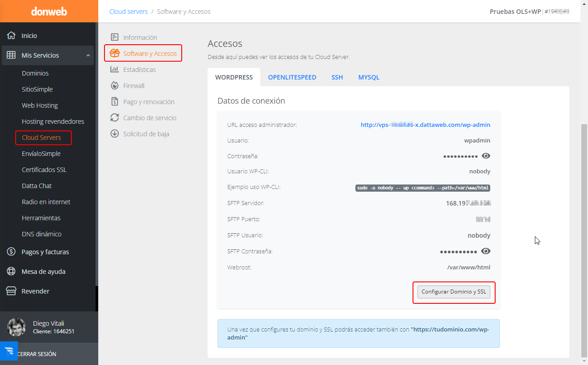This screenshot has width=588, height=365.
Task: Click the Pago y renovación invoice icon
Action: [115, 102]
